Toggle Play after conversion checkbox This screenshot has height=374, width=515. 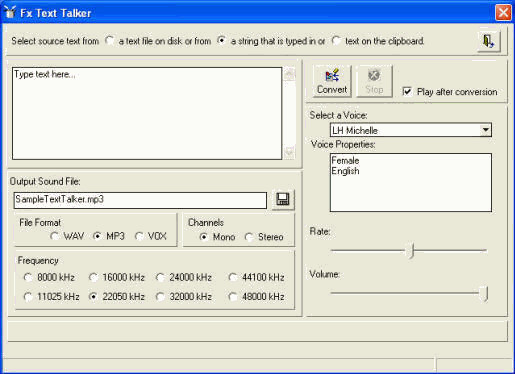[407, 91]
